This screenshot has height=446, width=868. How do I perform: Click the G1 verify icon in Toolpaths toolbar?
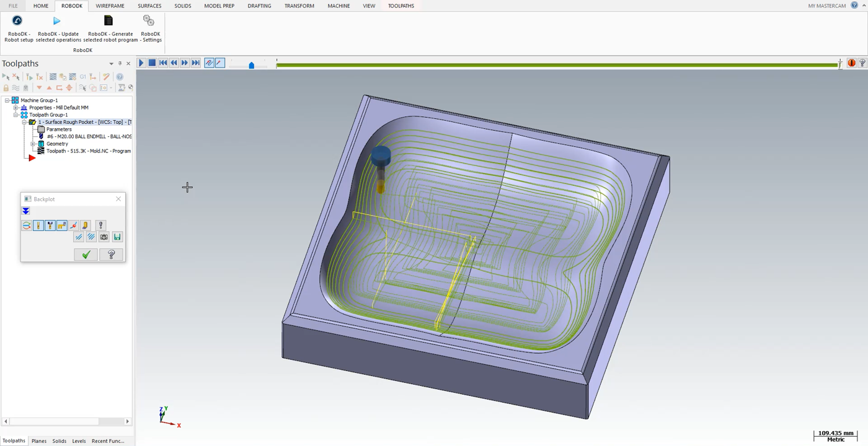tap(83, 76)
